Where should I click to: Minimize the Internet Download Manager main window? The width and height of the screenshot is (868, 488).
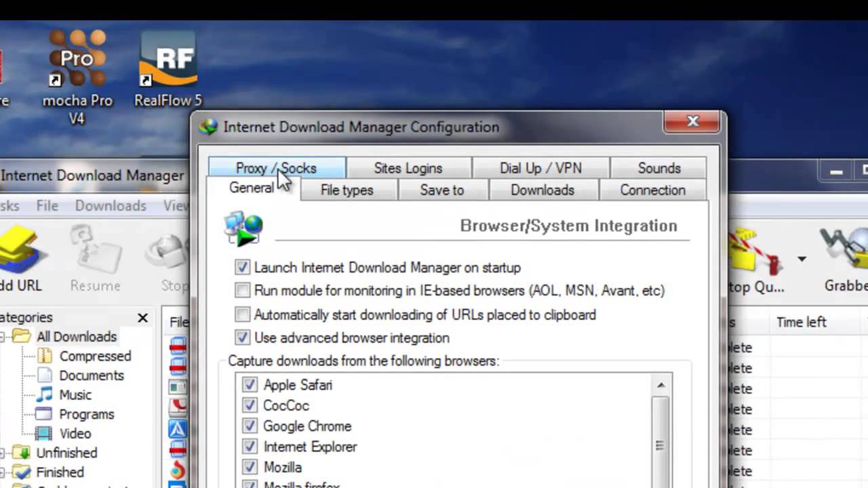point(836,172)
